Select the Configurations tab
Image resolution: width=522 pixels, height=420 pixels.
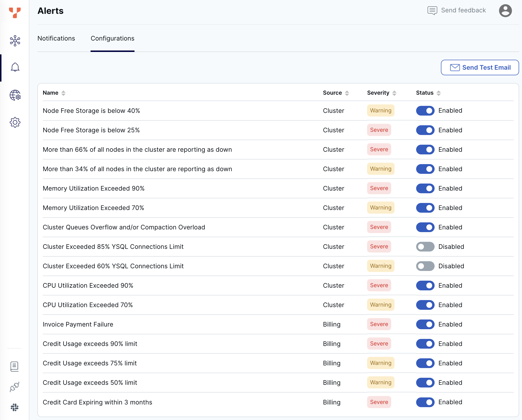tap(112, 38)
